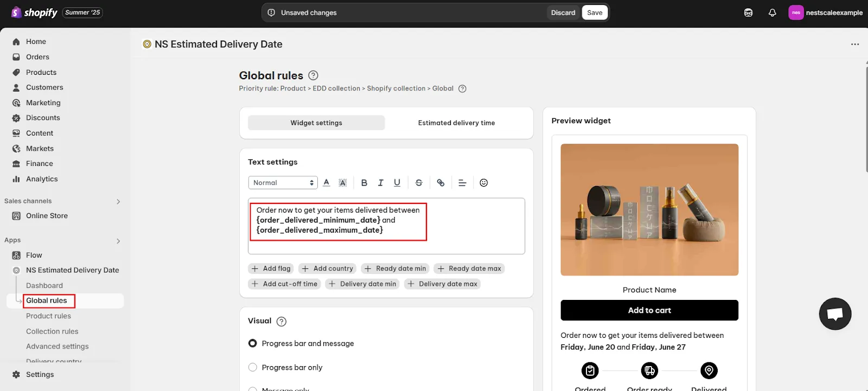
Task: Click the Ordered step icon in preview
Action: pyautogui.click(x=590, y=370)
